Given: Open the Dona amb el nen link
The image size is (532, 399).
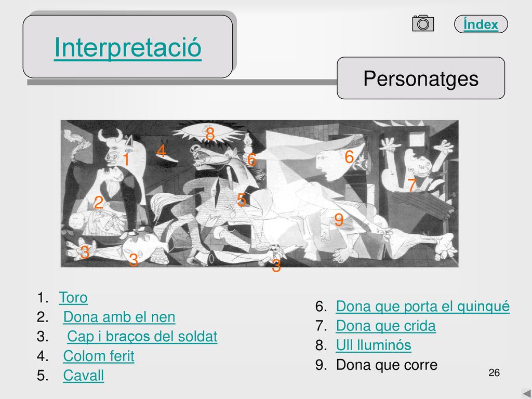Looking at the screenshot, I should coord(119,317).
